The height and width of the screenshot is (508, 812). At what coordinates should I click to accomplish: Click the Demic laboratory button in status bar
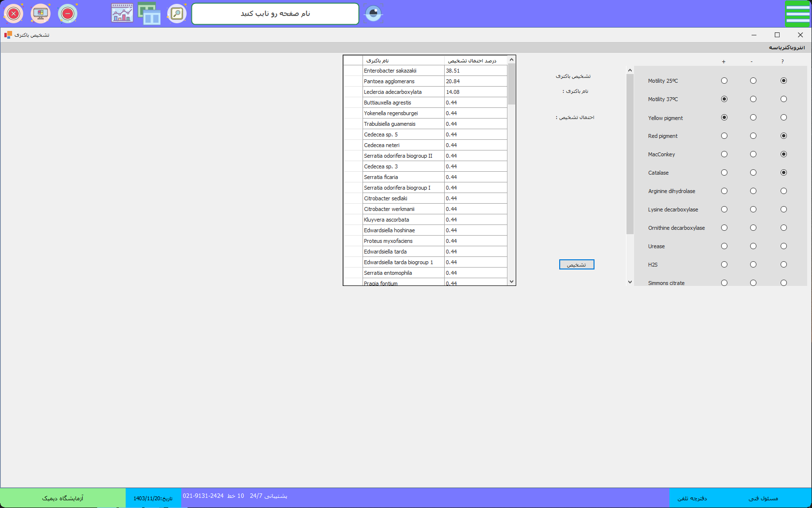click(x=63, y=498)
